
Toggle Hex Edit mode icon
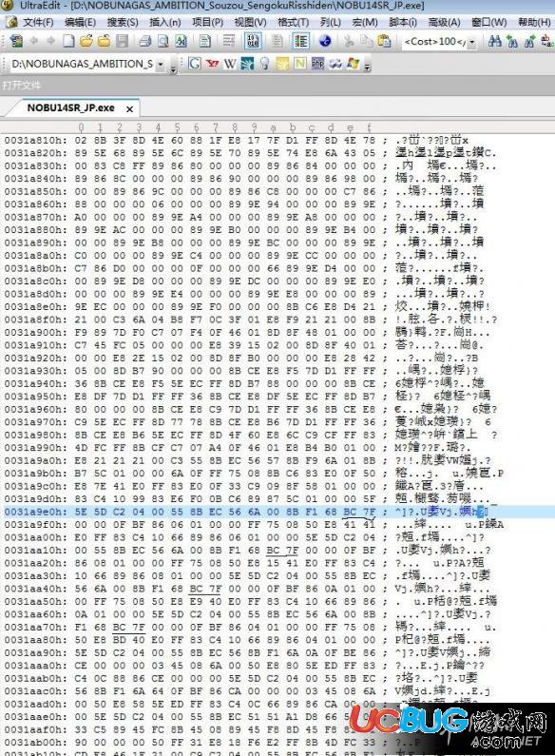coord(253,42)
